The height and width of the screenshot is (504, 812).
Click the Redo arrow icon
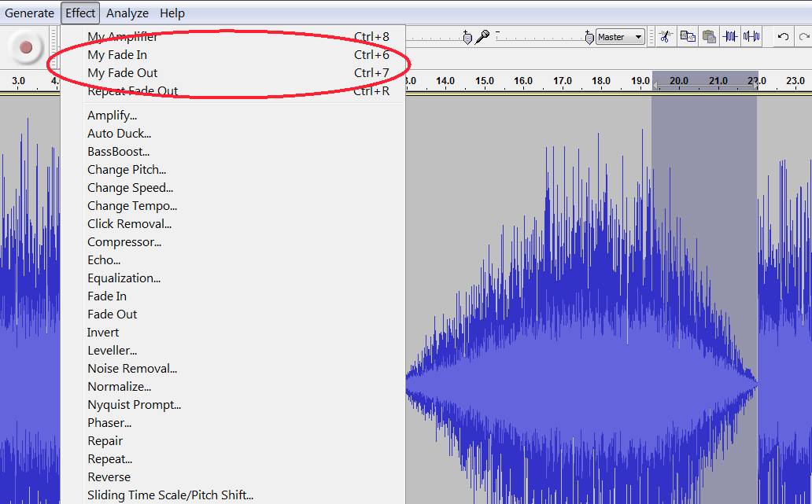[x=803, y=37]
